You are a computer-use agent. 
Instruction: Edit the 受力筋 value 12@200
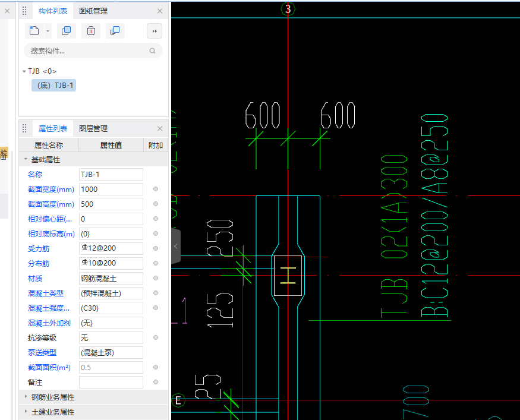(111, 249)
